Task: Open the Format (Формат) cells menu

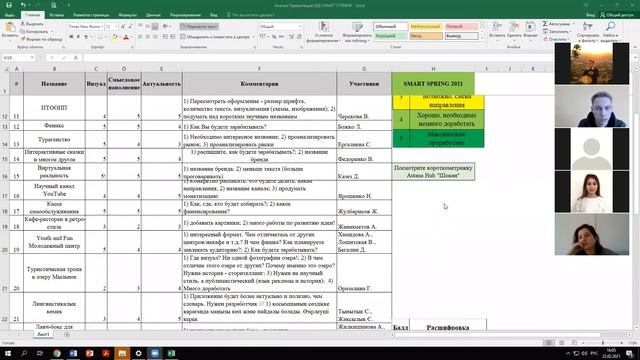Action: [530, 30]
